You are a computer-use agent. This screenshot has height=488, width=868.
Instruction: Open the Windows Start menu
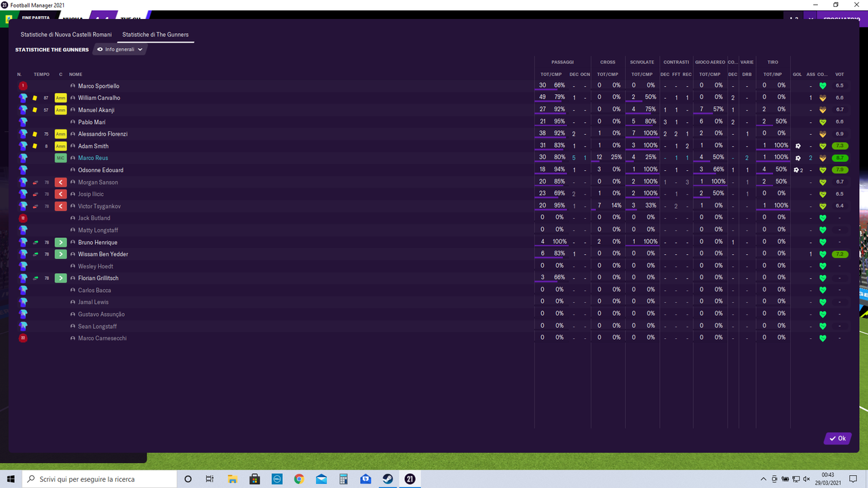click(11, 479)
